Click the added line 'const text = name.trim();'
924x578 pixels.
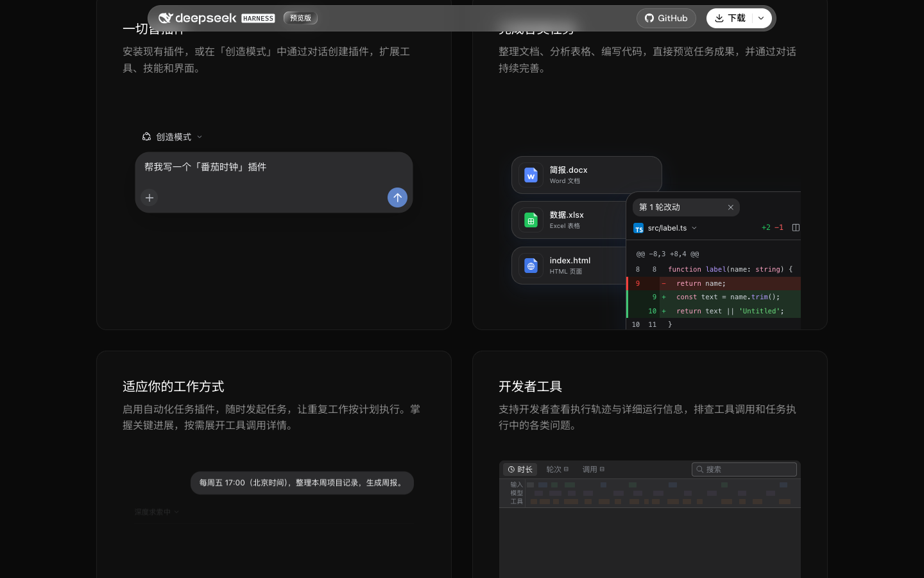[x=714, y=297]
